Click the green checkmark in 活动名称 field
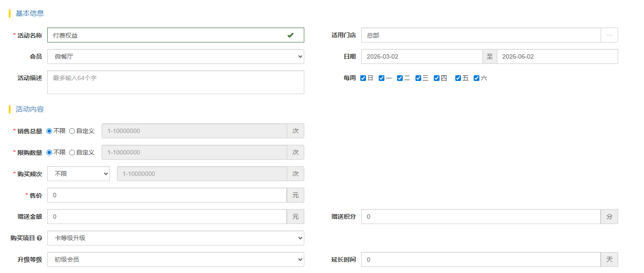The image size is (644, 273). 290,35
